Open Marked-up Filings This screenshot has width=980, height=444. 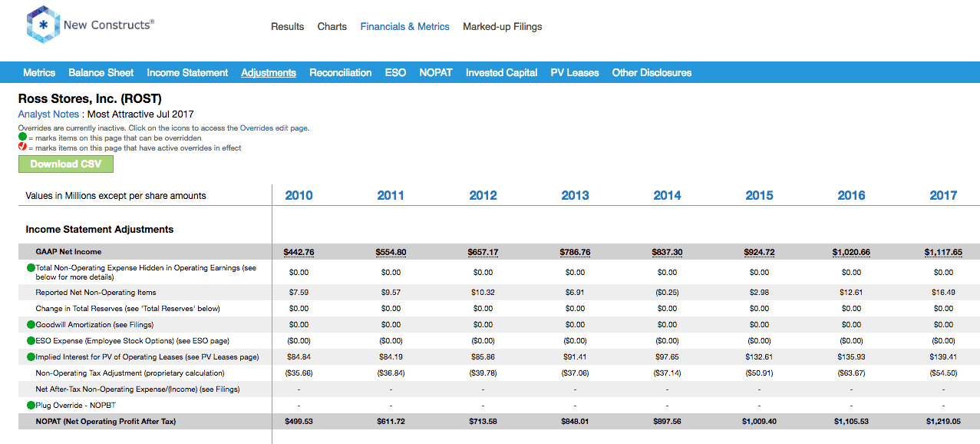point(503,26)
